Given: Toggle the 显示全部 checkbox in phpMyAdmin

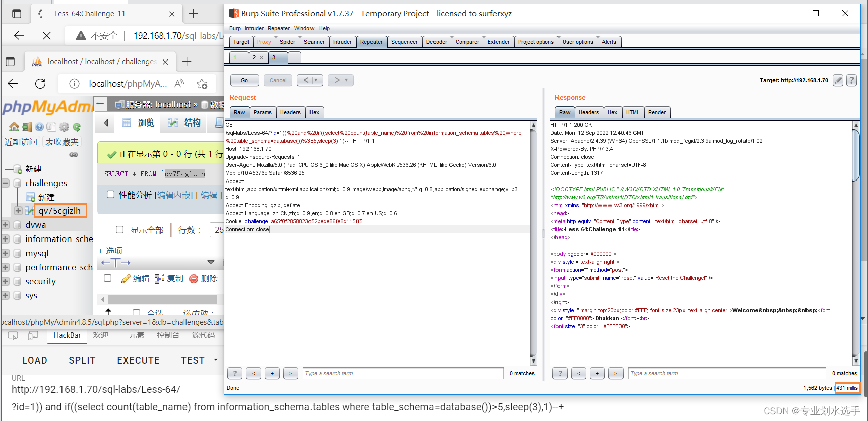Looking at the screenshot, I should coord(119,229).
